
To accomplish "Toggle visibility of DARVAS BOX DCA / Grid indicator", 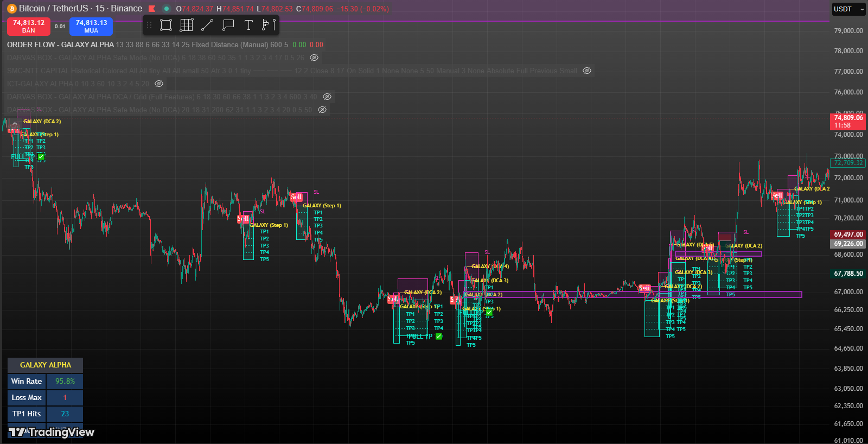I will 327,97.
